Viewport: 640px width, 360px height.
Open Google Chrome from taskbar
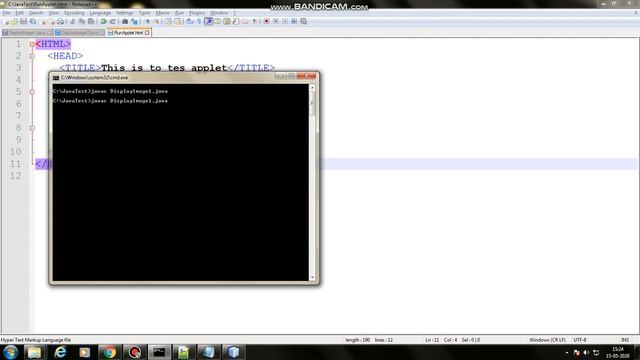point(109,352)
